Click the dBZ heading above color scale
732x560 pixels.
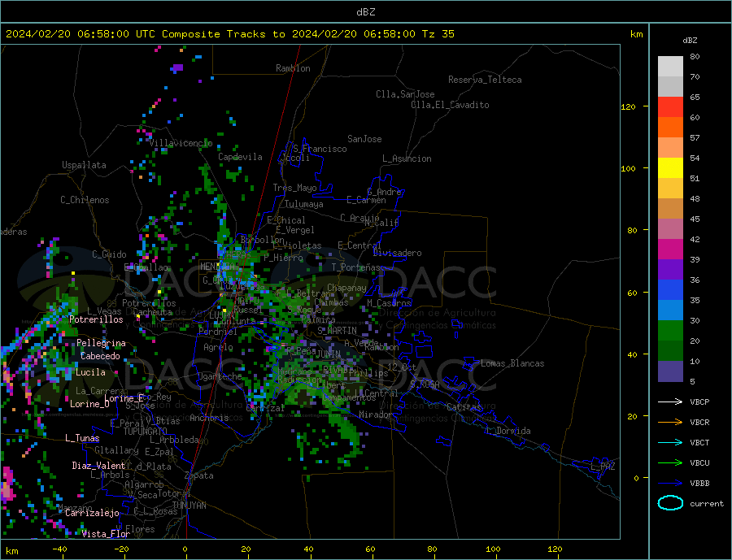(x=690, y=41)
